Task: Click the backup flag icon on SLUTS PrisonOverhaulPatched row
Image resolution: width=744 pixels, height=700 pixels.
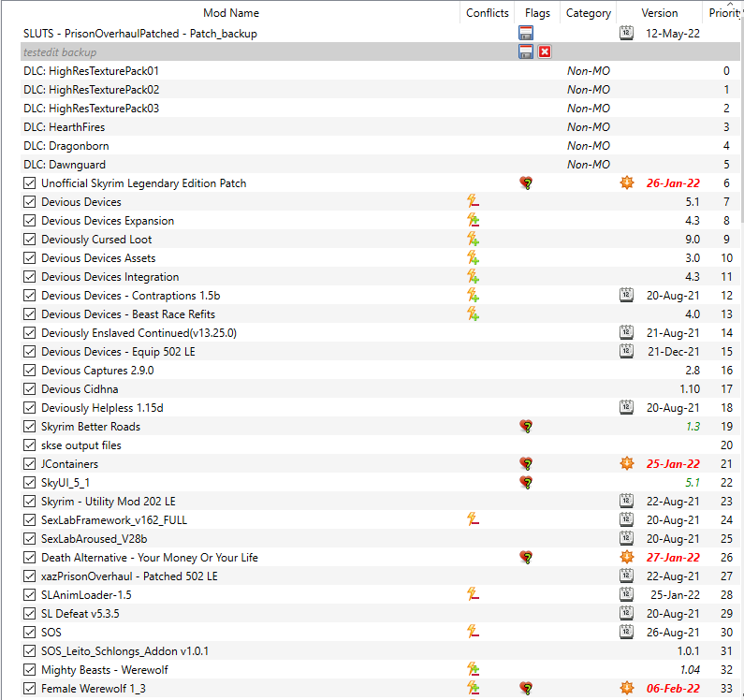Action: (x=526, y=33)
